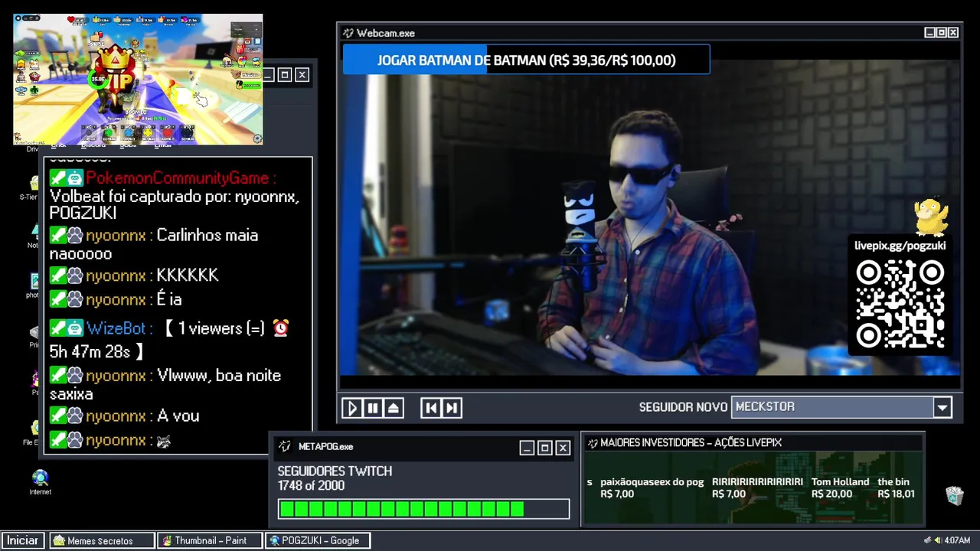Screen dimensions: 980x551
Task: Click the Webcam.exe title bar icon
Action: pyautogui.click(x=348, y=33)
